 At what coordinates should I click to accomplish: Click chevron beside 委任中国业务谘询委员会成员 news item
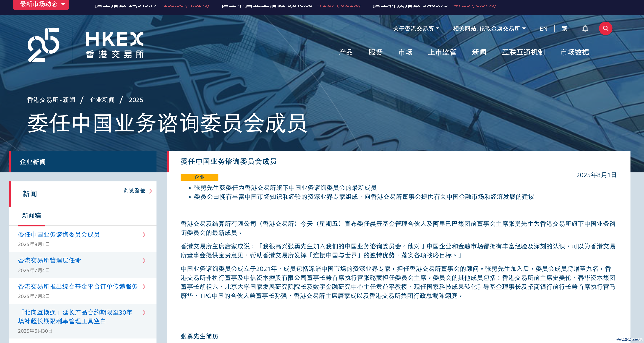[144, 234]
